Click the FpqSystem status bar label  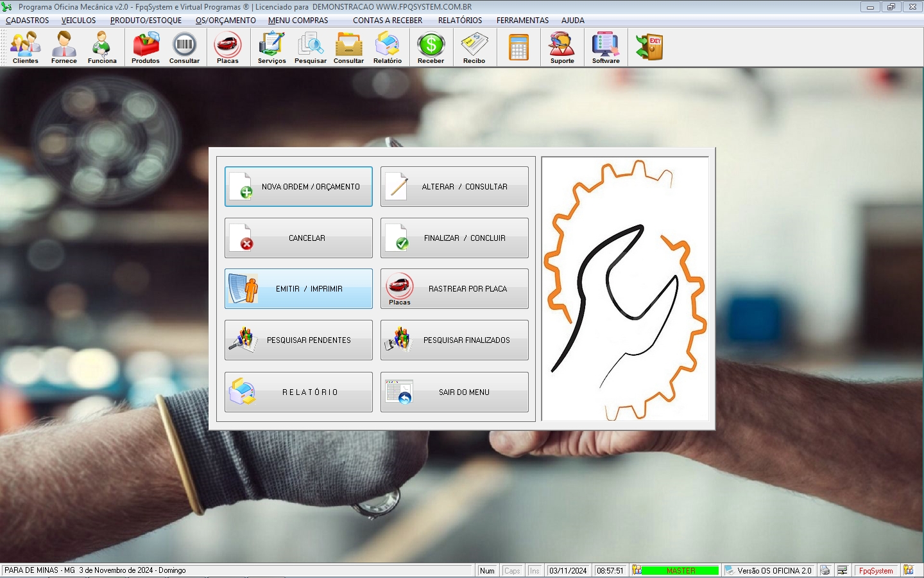876,570
